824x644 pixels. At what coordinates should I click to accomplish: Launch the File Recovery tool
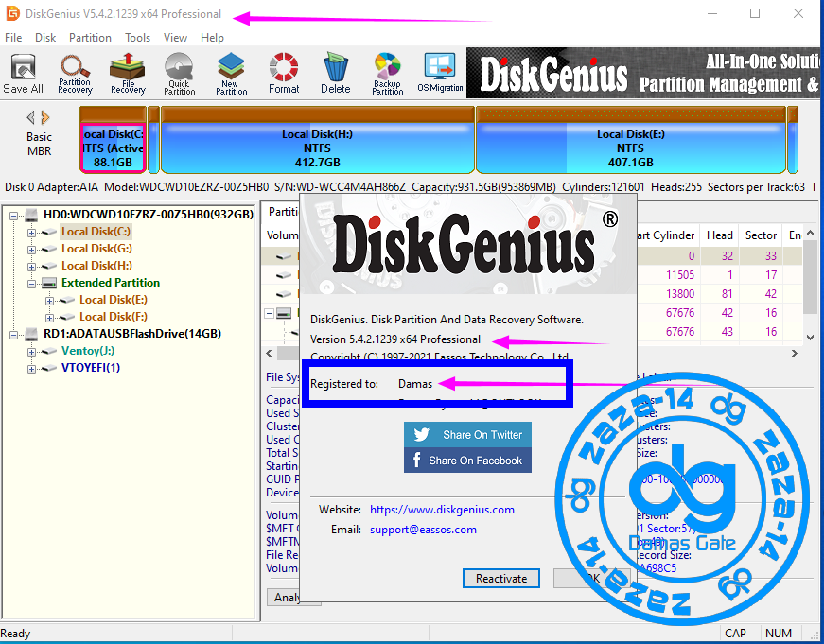pos(128,74)
